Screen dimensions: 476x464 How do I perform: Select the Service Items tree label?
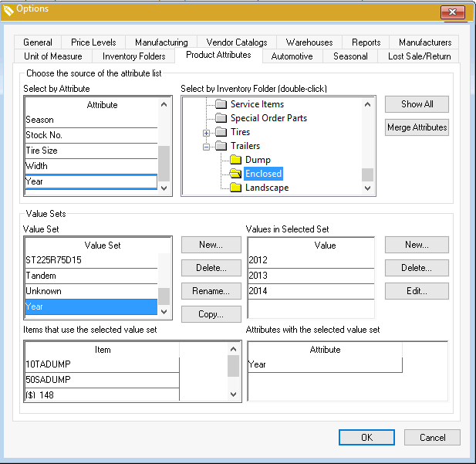[257, 104]
